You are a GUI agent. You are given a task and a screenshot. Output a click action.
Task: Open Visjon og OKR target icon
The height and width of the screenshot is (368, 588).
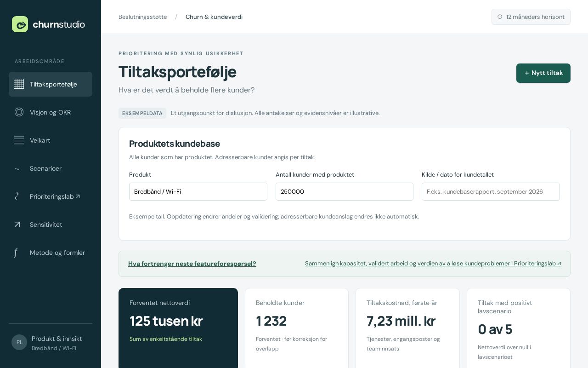(19, 112)
